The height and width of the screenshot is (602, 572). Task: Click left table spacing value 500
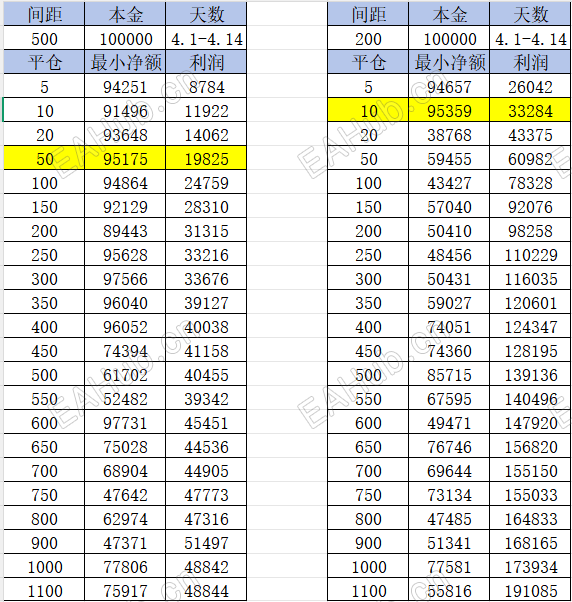pos(44,38)
